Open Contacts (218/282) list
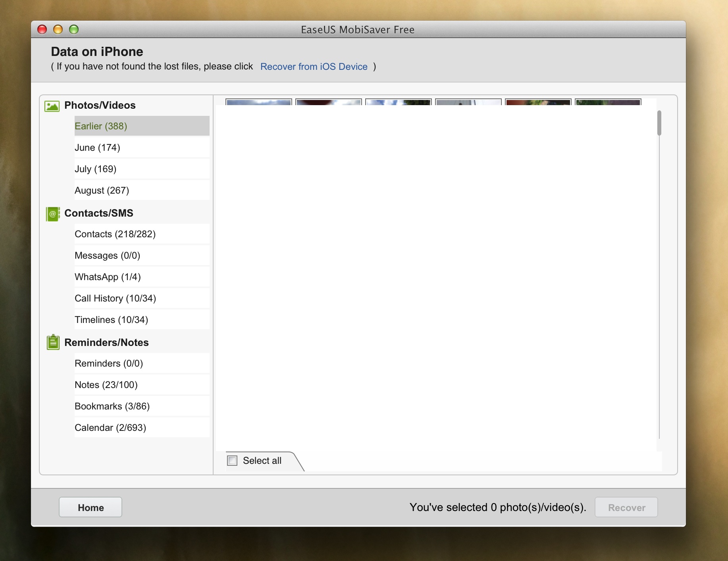Screen dimensions: 728x561 point(141,234)
